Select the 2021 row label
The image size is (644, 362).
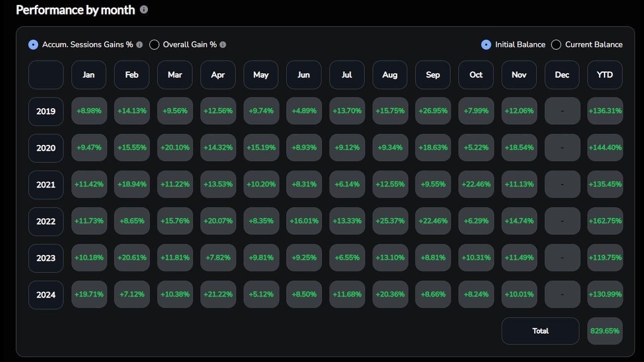pos(46,185)
